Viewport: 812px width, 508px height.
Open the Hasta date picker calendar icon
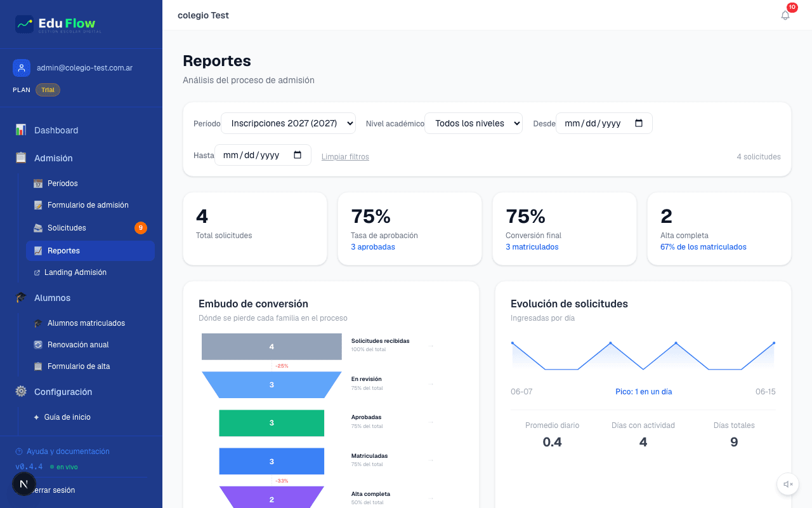[298, 155]
